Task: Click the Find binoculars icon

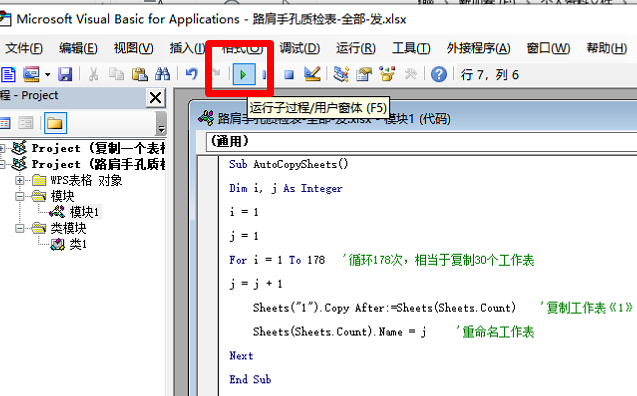Action: (162, 74)
